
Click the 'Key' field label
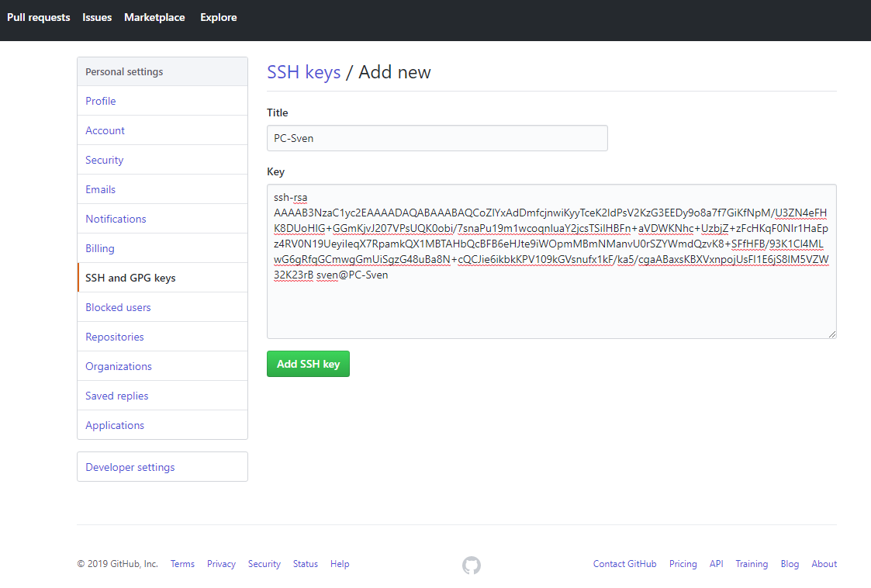pos(275,171)
